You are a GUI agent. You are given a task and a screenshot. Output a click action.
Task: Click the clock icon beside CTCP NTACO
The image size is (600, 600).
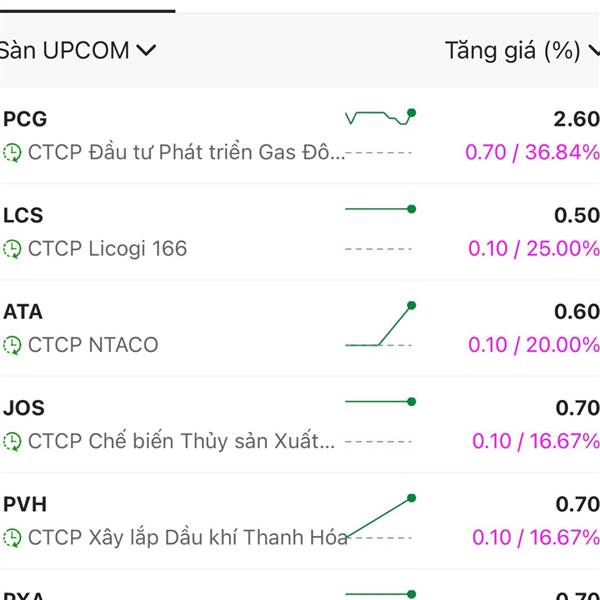[x=12, y=346]
